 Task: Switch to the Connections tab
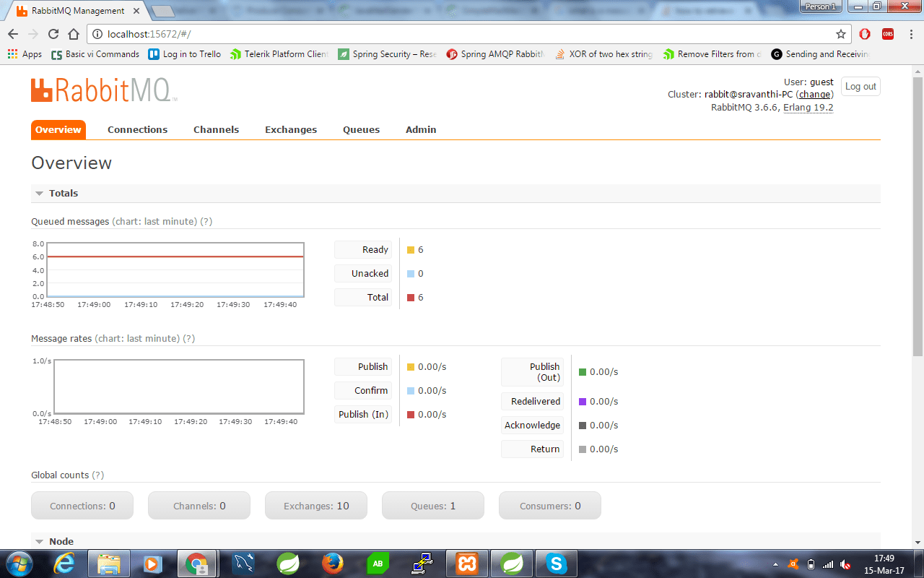click(x=137, y=130)
